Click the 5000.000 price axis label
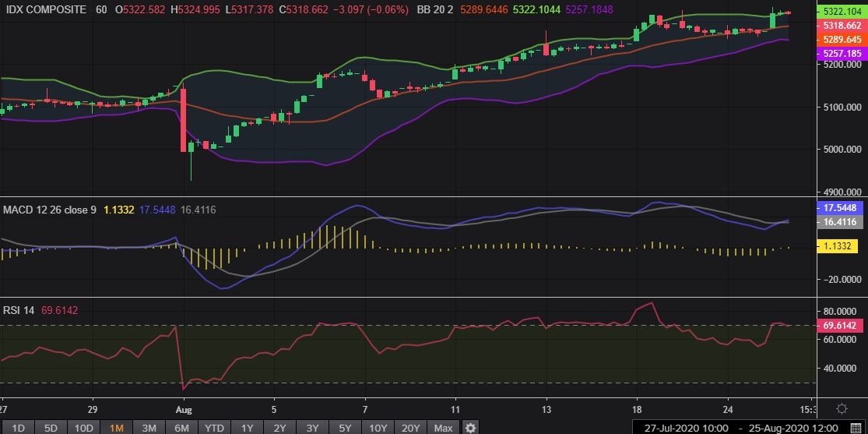868x434 pixels. (x=842, y=149)
